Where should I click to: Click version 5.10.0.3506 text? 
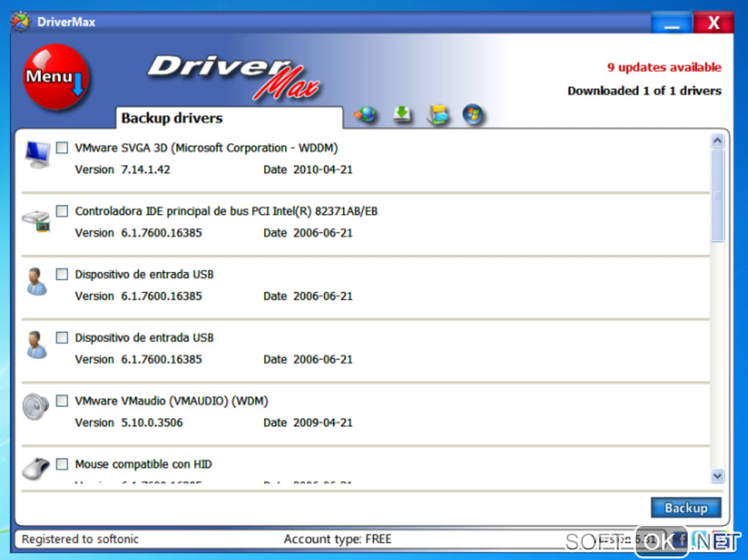[152, 423]
